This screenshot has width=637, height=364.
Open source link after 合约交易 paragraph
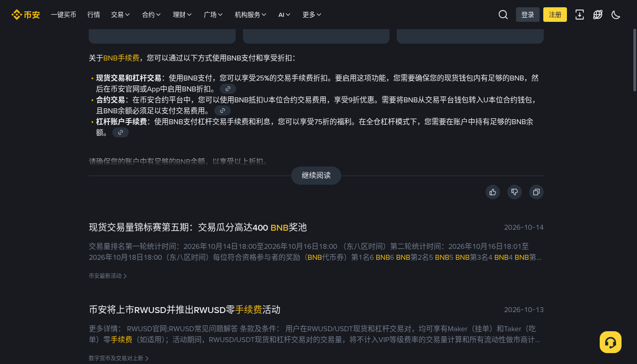pos(222,111)
